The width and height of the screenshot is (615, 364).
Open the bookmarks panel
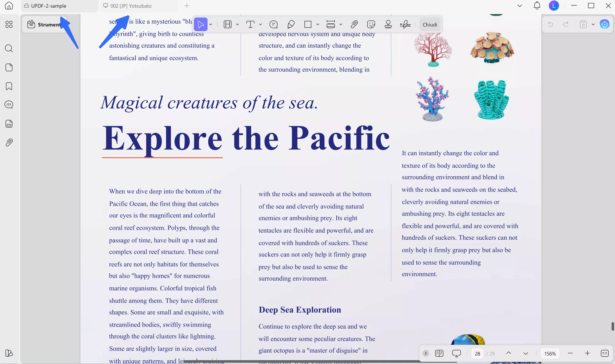(x=9, y=86)
